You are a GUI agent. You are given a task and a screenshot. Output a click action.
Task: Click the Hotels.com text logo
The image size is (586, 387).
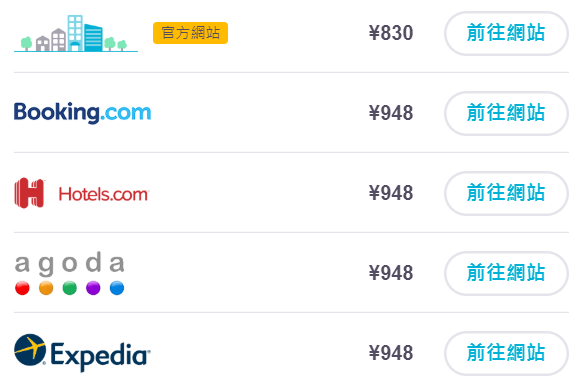104,194
